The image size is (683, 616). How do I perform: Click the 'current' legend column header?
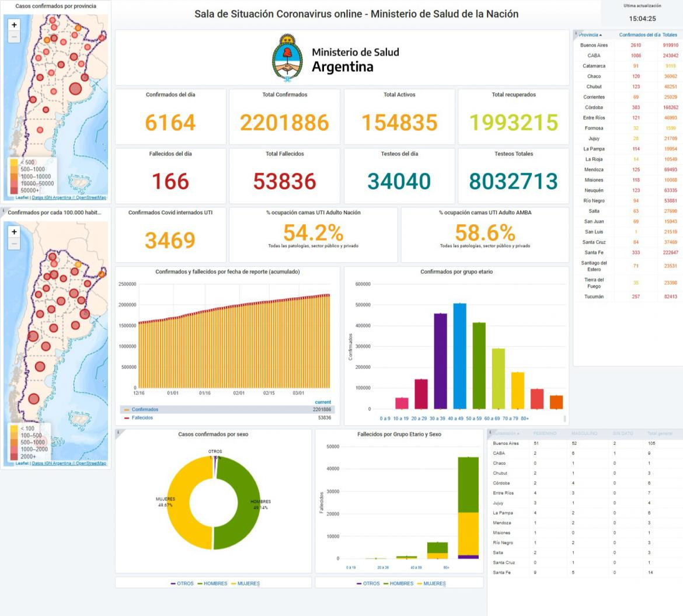point(323,402)
